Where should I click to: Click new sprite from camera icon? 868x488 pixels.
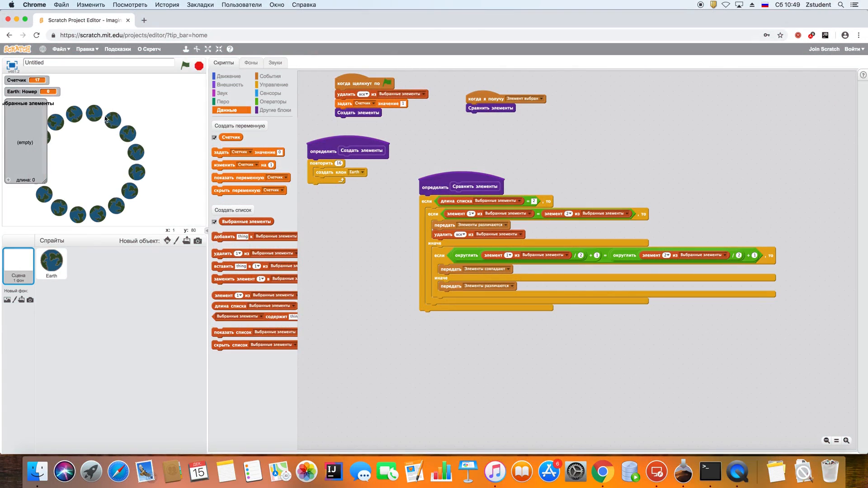[x=198, y=241]
